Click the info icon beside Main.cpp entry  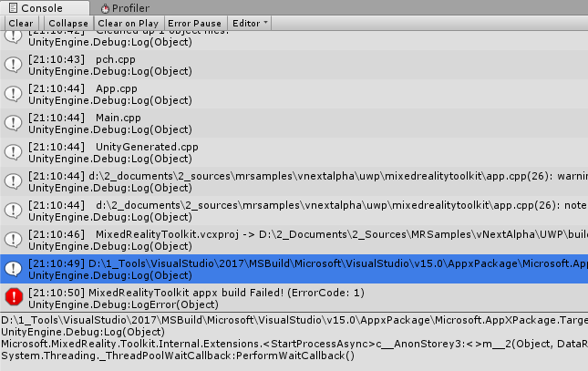14,123
